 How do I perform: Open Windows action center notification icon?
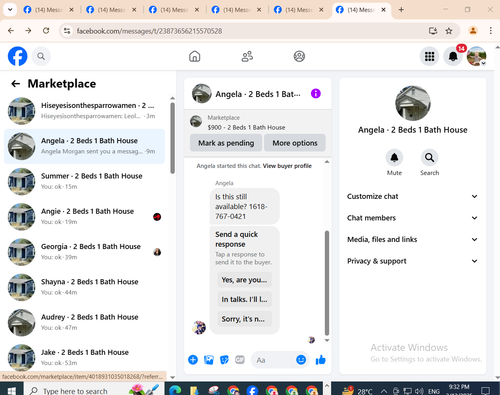point(485,391)
